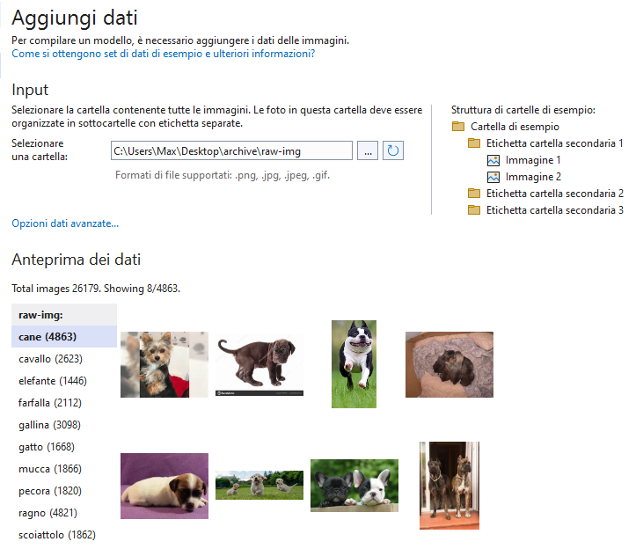This screenshot has height=550, width=644.
Task: Open the sample datasets information link
Action: [x=163, y=54]
